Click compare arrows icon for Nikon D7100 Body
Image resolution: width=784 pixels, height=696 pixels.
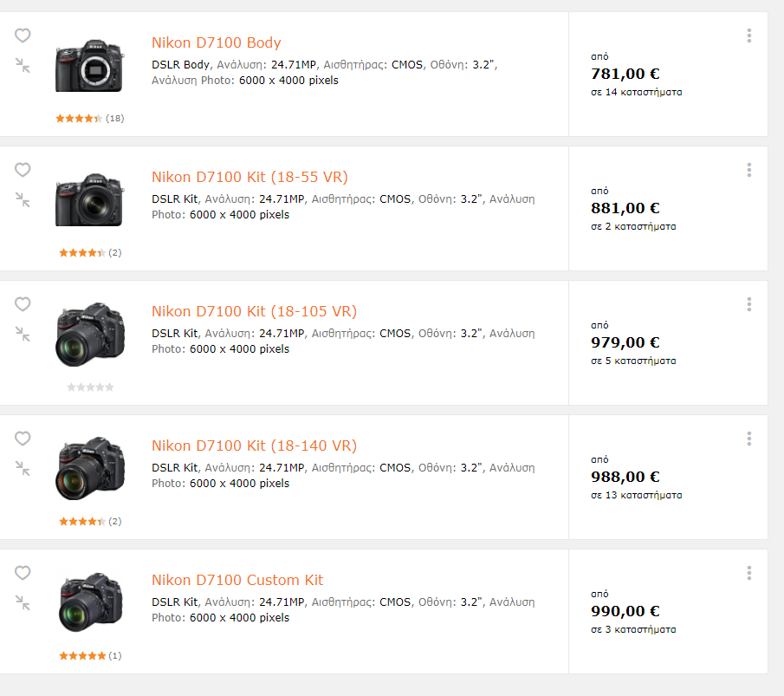click(23, 66)
